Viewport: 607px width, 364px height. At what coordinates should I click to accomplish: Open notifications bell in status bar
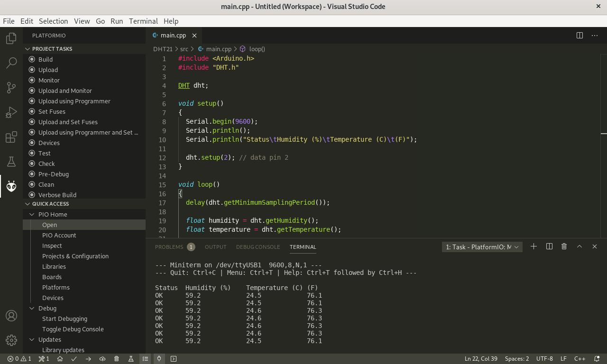tap(597, 359)
